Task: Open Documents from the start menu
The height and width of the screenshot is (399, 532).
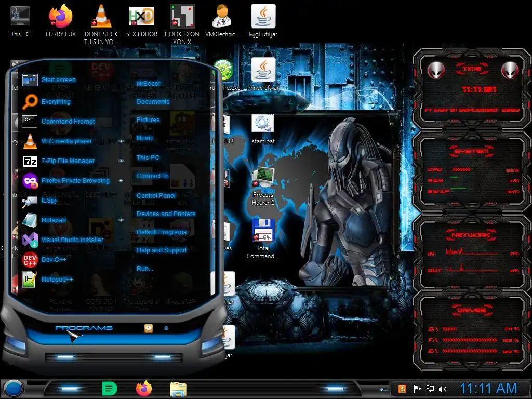Action: coord(153,101)
